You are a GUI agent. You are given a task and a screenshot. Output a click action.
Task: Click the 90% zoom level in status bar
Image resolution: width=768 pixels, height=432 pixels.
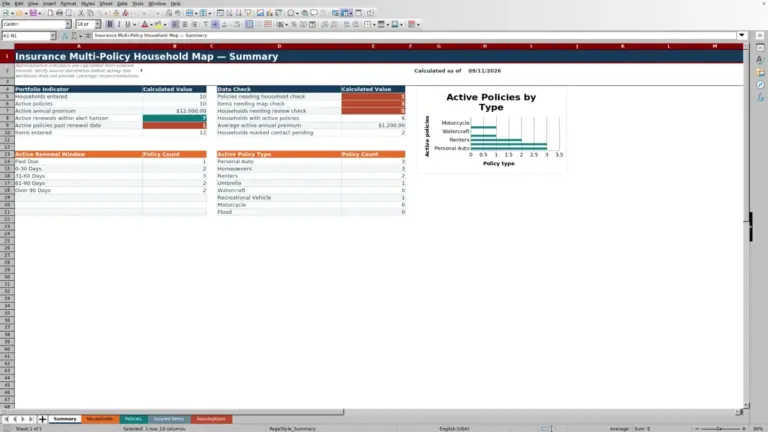pyautogui.click(x=758, y=429)
